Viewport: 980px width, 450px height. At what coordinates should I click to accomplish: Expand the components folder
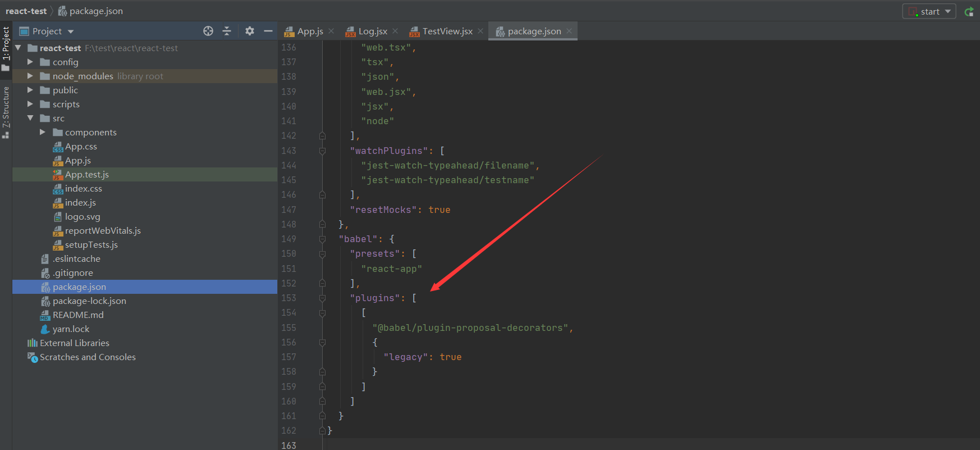click(43, 132)
